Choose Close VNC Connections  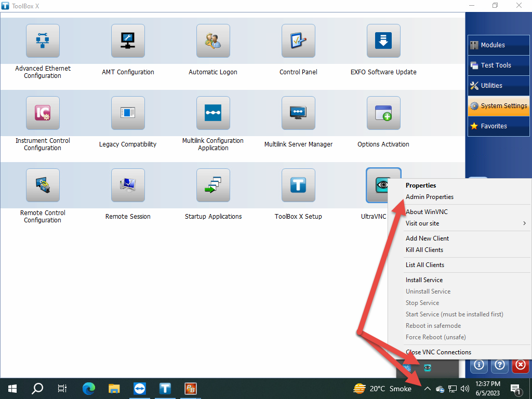point(460,352)
